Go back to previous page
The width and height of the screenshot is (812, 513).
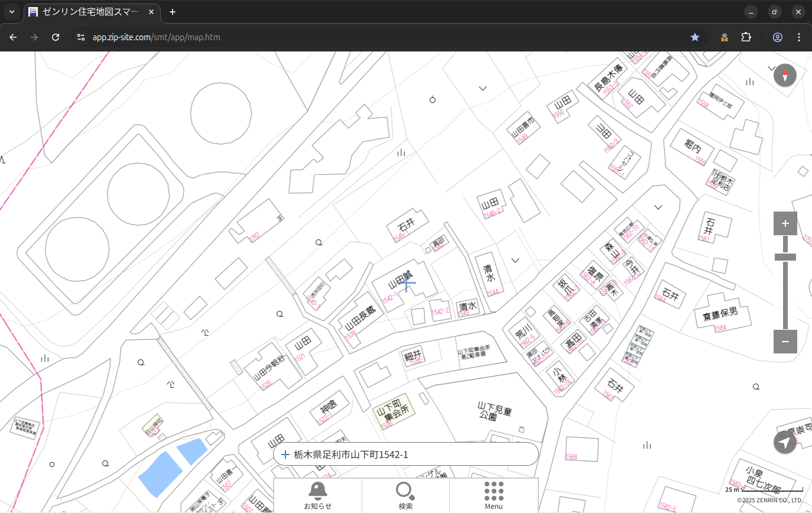[x=13, y=37]
